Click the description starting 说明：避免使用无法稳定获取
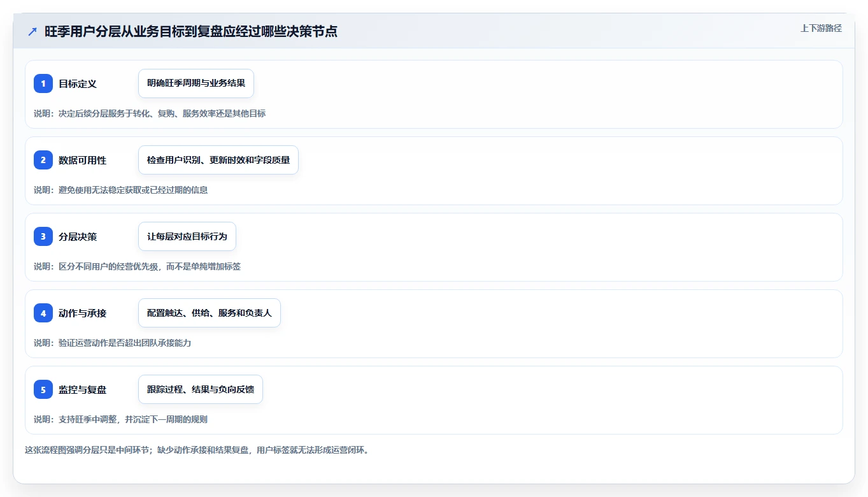The width and height of the screenshot is (868, 497). point(121,190)
